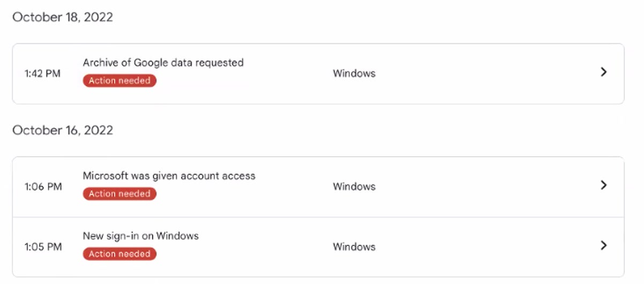Click the Windows device label in the 1:42 PM row
This screenshot has width=644, height=301.
click(354, 74)
